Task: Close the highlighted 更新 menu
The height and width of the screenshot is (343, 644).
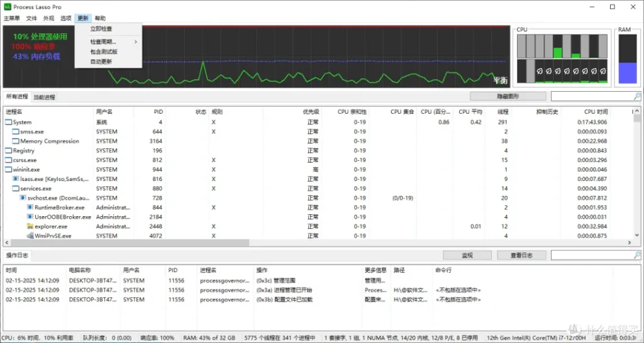Action: pos(83,18)
